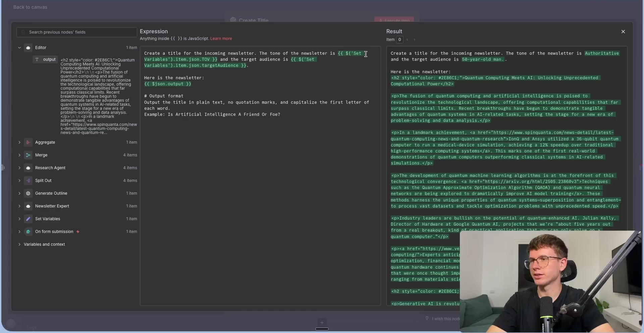The width and height of the screenshot is (644, 333).
Task: Focus the Search previous nodes' fields box
Action: point(77,32)
